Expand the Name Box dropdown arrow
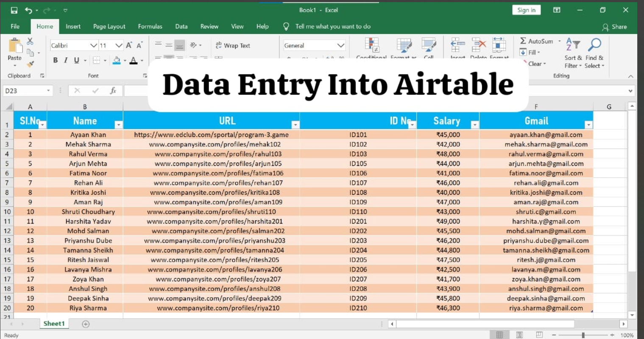 coord(48,90)
